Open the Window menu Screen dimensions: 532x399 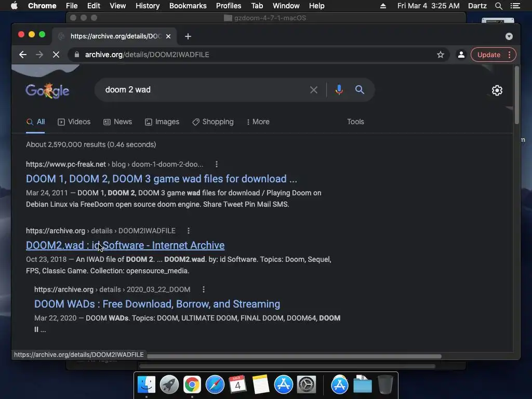coord(286,6)
